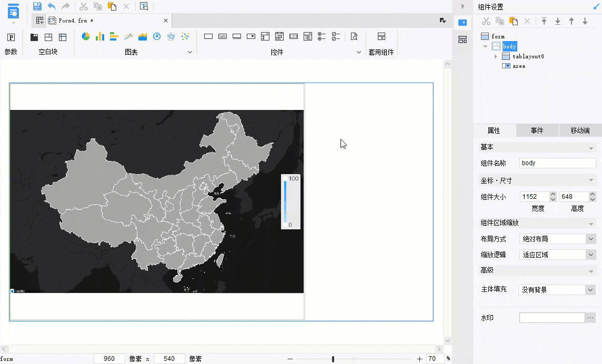Choose the gauge chart icon

click(157, 36)
